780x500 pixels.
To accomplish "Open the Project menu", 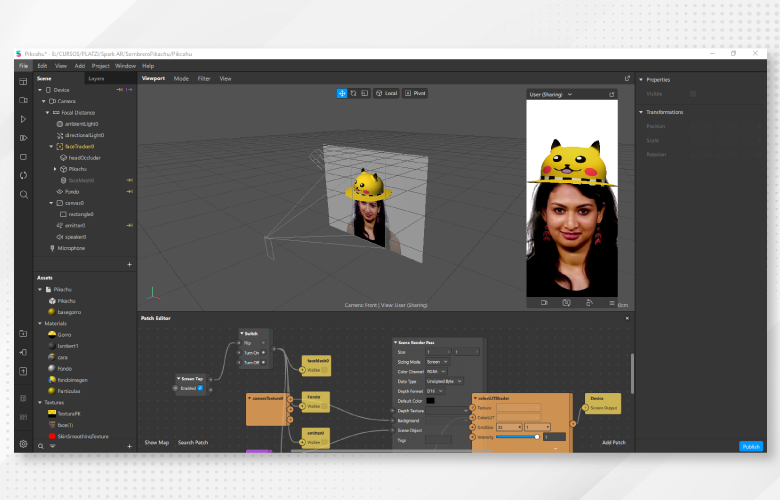I will click(x=100, y=66).
